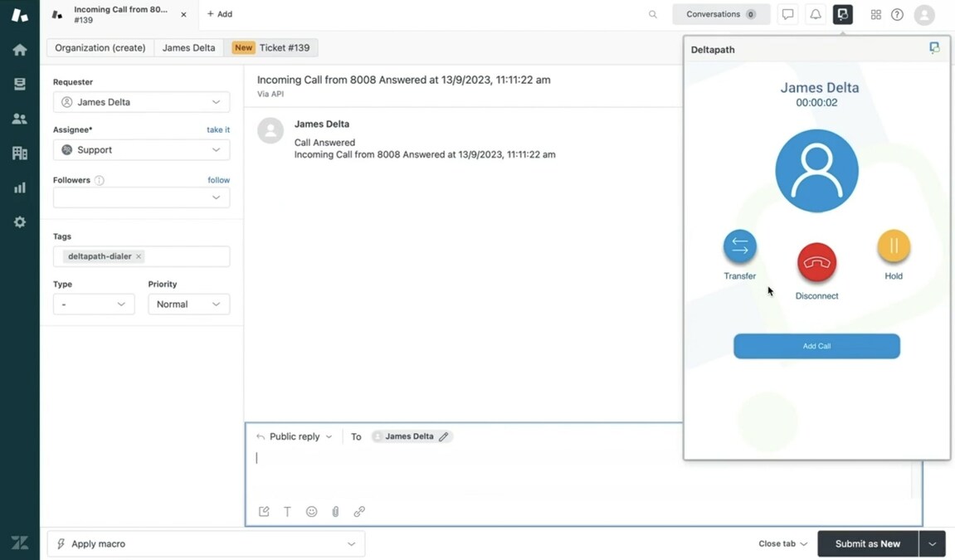Close the Incoming Call #139 tab

[x=183, y=14]
